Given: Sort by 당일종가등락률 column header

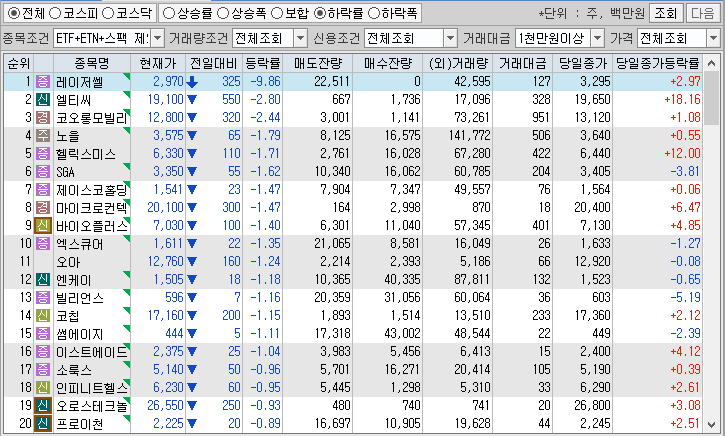Looking at the screenshot, I should 657,63.
